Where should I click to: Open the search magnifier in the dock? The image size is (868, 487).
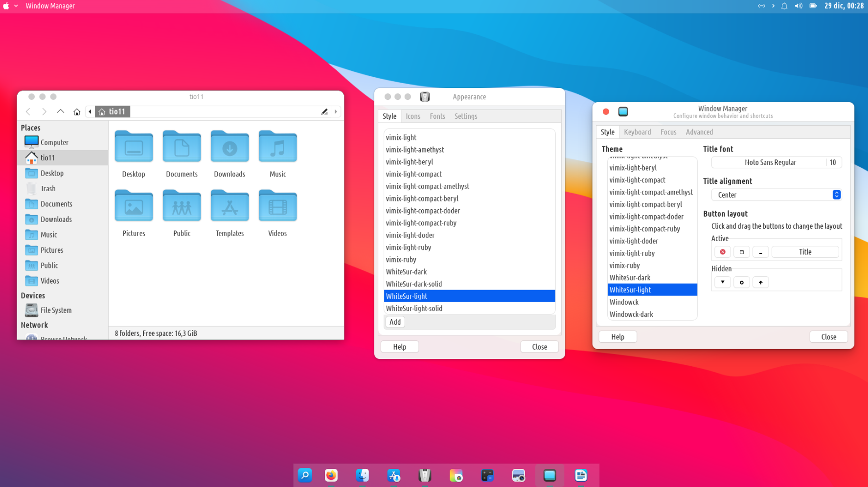coord(305,475)
